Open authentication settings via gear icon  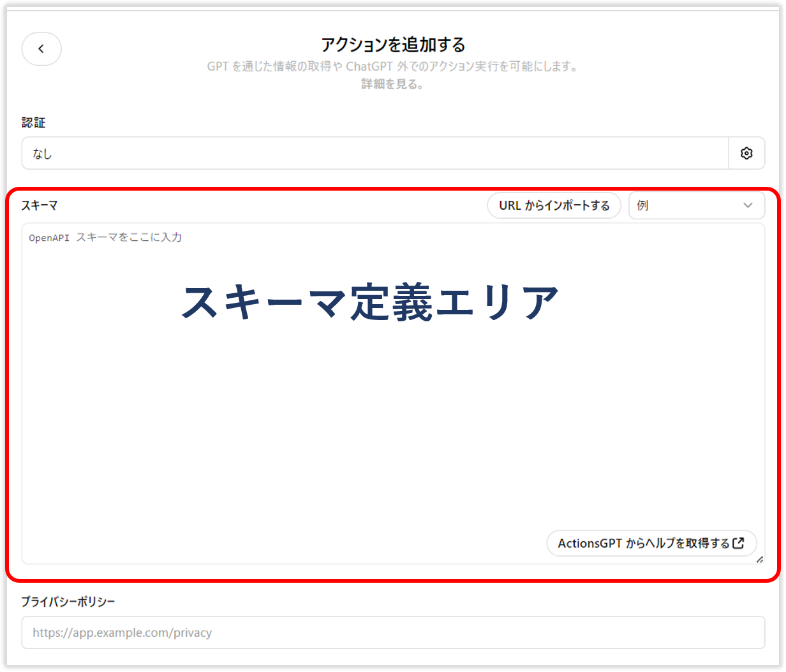746,153
